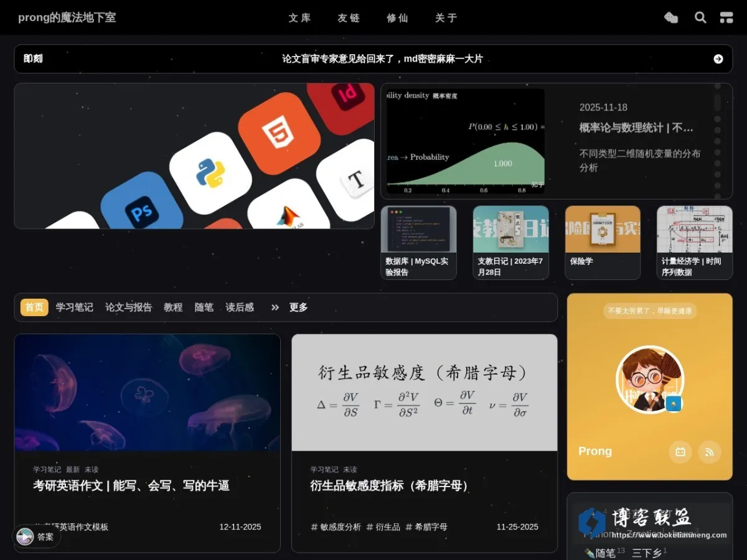This screenshot has height=560, width=747.
Task: Open the Bilibili icon on author card
Action: pyautogui.click(x=680, y=452)
